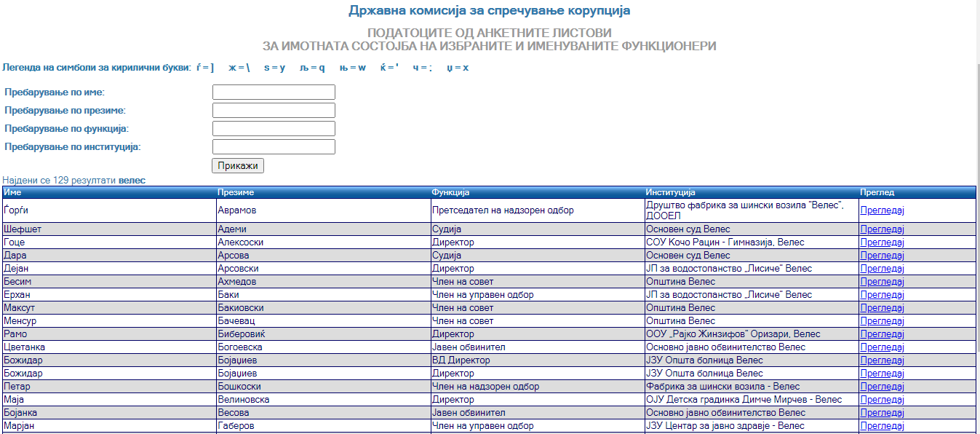Select the ООУ Рајко Жинзифов Оризари cell
The width and height of the screenshot is (980, 434).
pos(752,334)
